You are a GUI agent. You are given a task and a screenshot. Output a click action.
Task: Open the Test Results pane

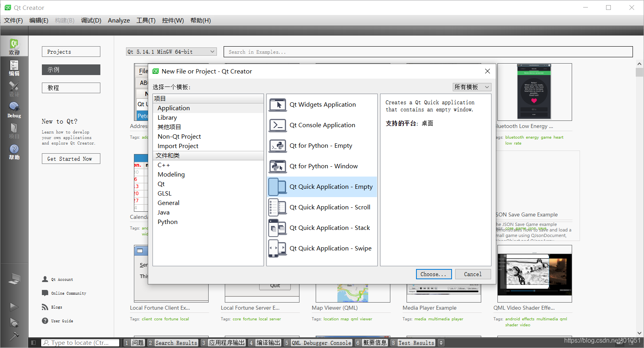[x=413, y=343]
